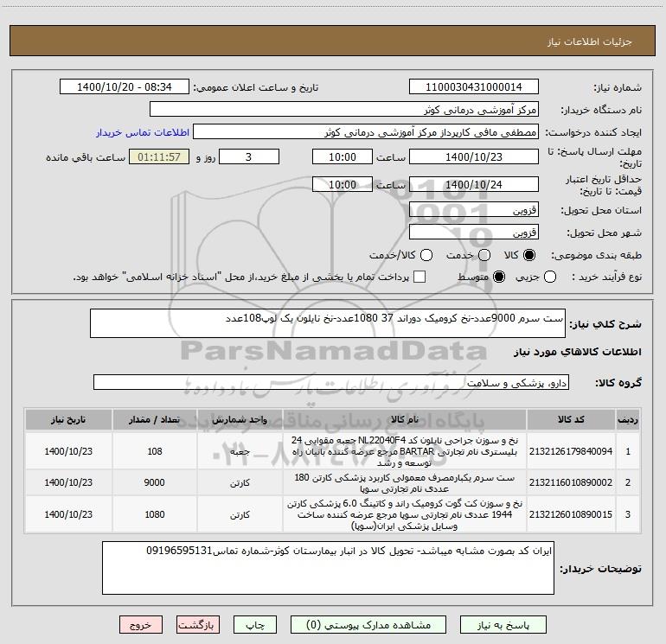Click the delivery city field قزوین
This screenshot has height=644, width=666.
474,233
